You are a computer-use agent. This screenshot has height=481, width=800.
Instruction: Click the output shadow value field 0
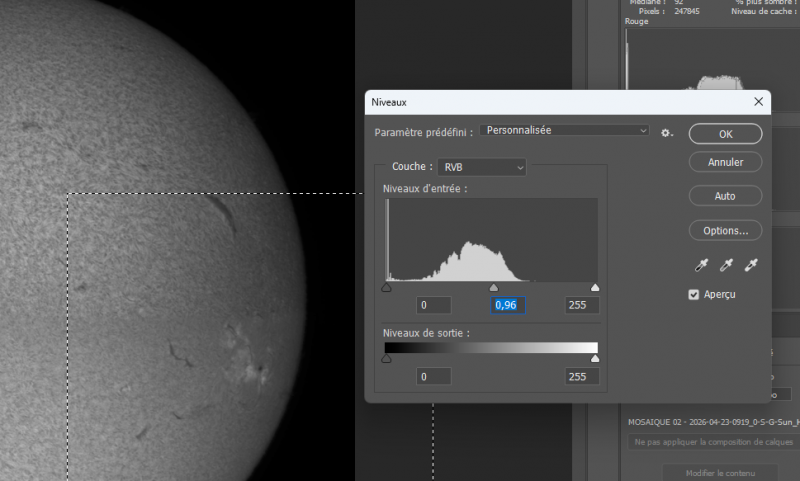coord(434,376)
